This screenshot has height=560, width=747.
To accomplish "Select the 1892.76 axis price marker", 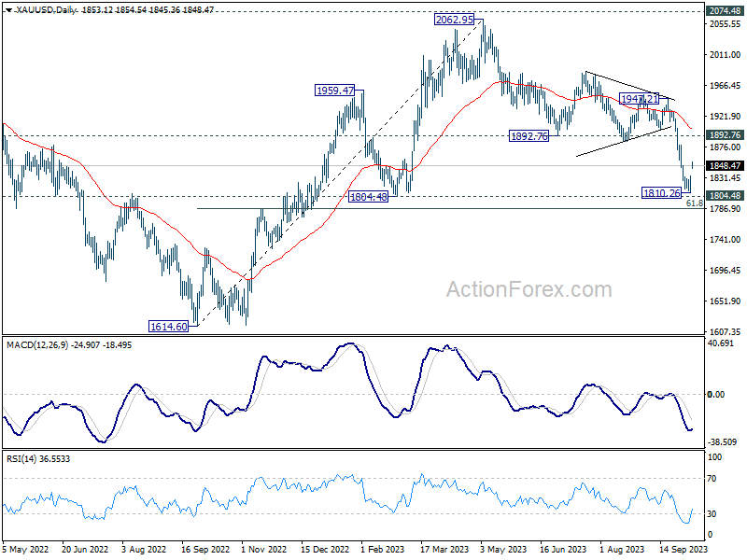I will tap(725, 135).
